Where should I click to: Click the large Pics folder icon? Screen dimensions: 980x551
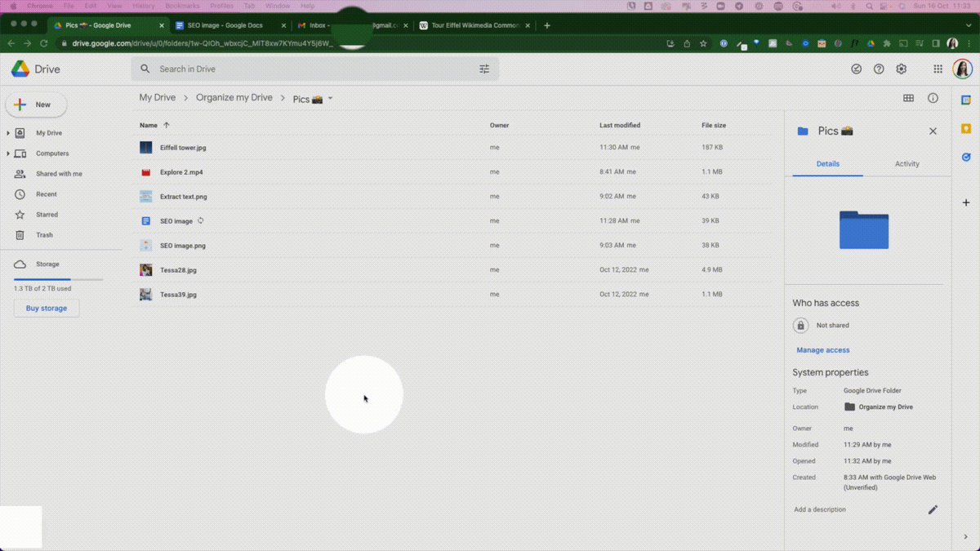864,229
